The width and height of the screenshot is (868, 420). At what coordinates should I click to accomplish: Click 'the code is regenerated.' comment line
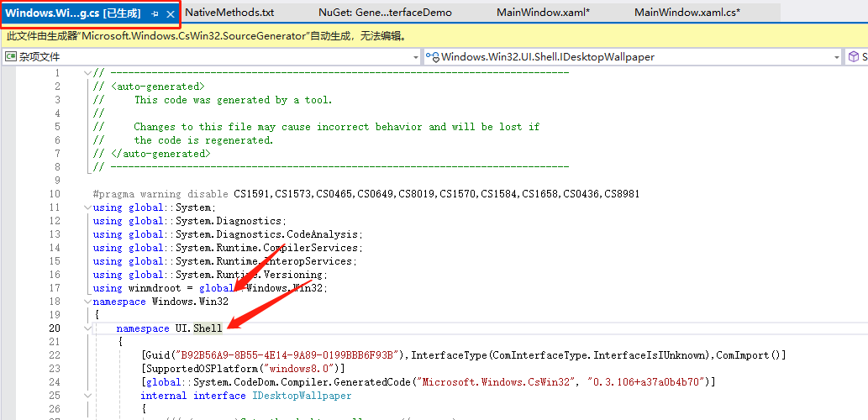pyautogui.click(x=203, y=140)
